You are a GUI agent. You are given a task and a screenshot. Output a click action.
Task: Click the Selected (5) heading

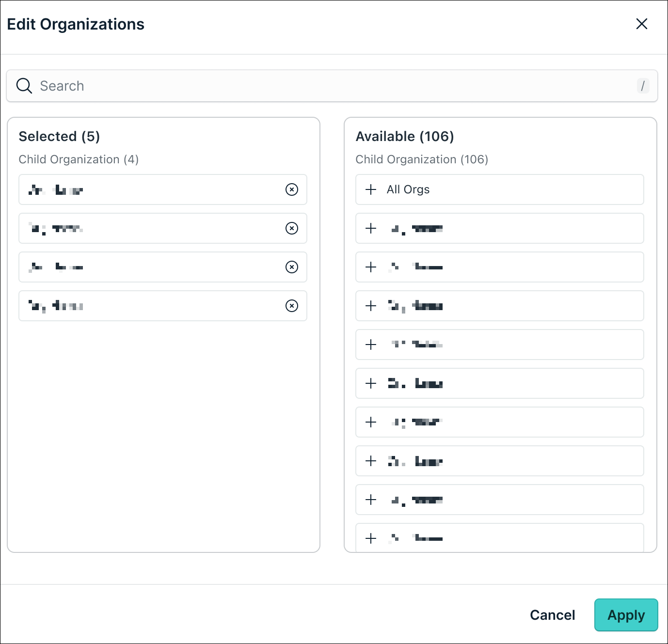[59, 136]
